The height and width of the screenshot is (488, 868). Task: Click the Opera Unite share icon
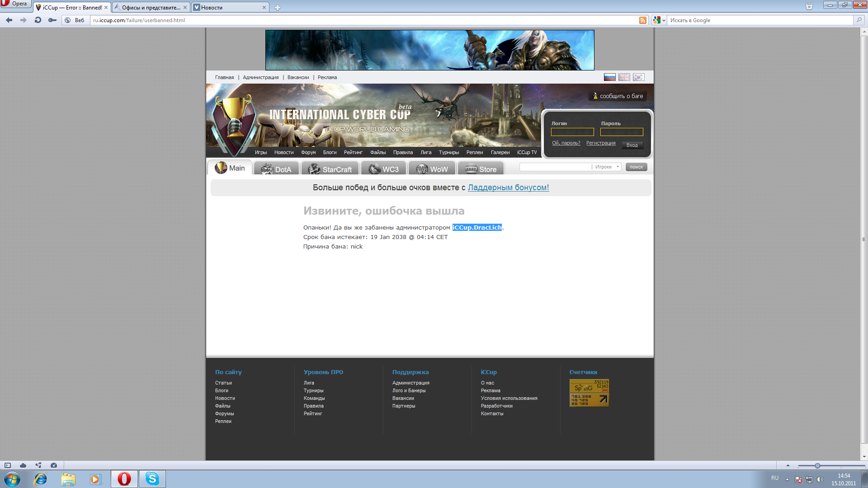[x=38, y=465]
